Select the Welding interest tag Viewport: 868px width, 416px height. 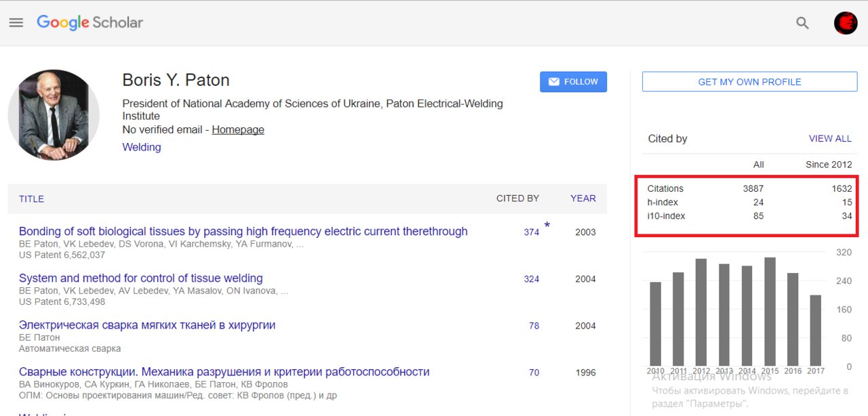[x=141, y=147]
